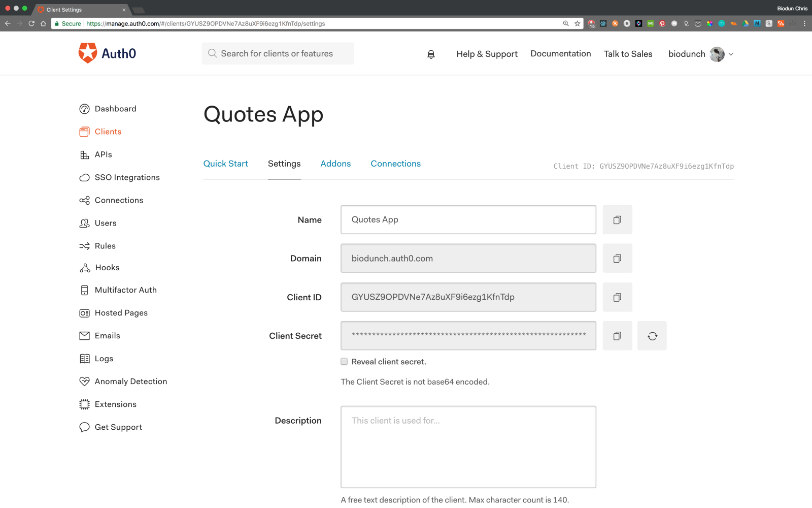This screenshot has height=508, width=812.
Task: Click Talk to Sales
Action: [x=628, y=54]
